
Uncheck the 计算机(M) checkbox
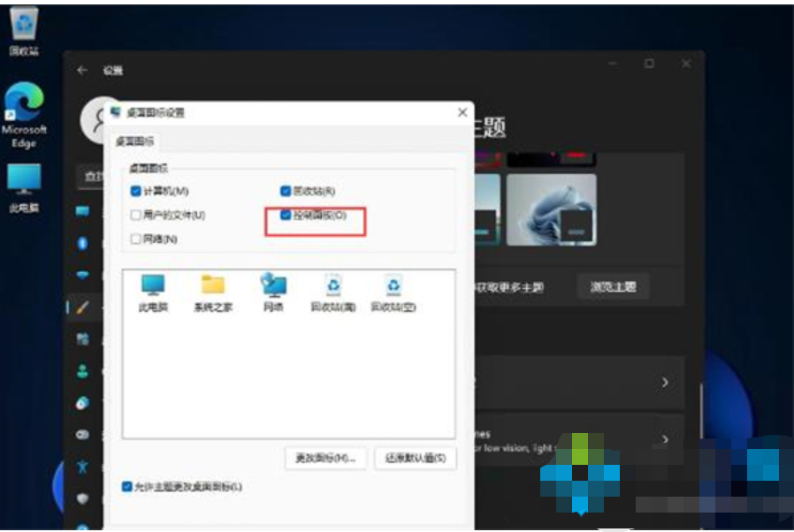pos(135,191)
